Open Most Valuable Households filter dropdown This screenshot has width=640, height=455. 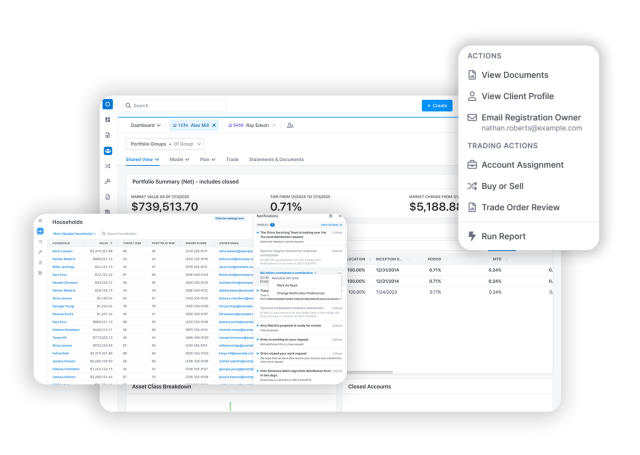(74, 234)
